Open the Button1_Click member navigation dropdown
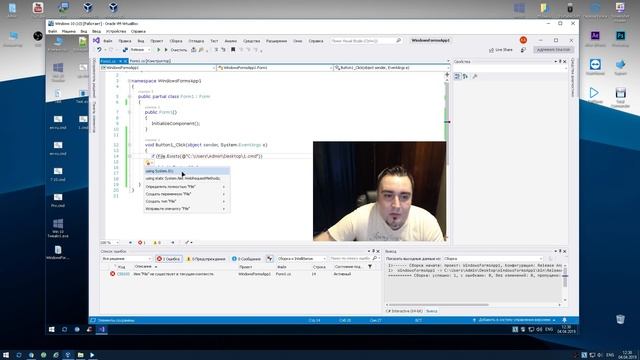640x360 pixels. coord(391,68)
